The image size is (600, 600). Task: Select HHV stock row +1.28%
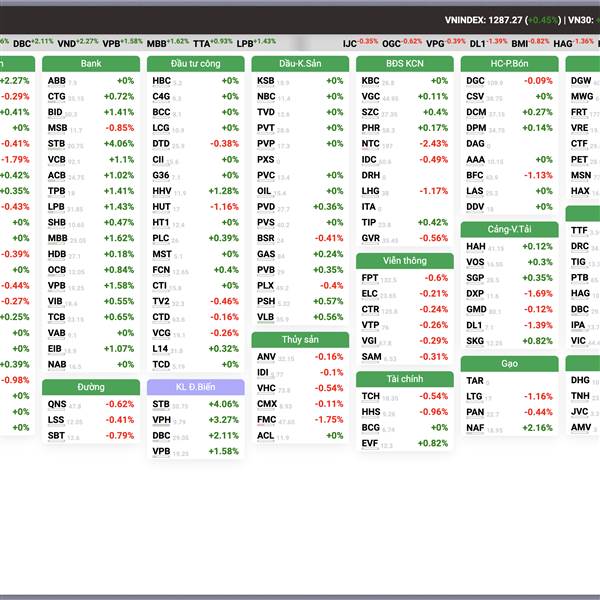[196, 191]
